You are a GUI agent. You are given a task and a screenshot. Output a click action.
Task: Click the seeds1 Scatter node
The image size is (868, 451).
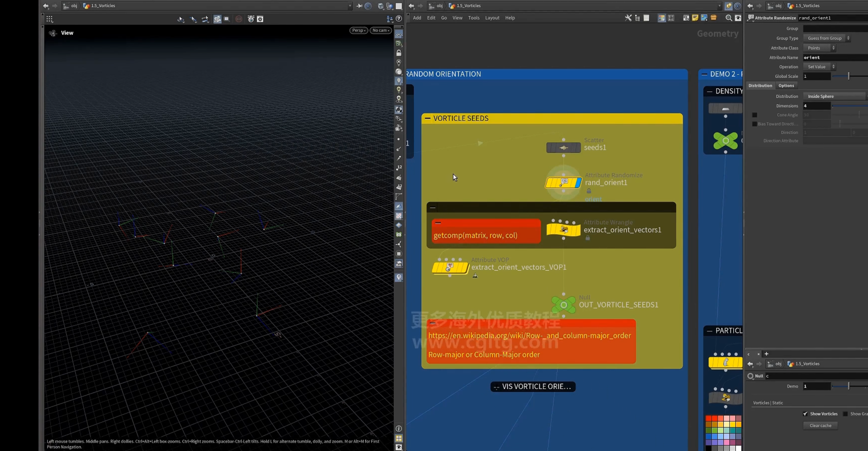(x=564, y=148)
